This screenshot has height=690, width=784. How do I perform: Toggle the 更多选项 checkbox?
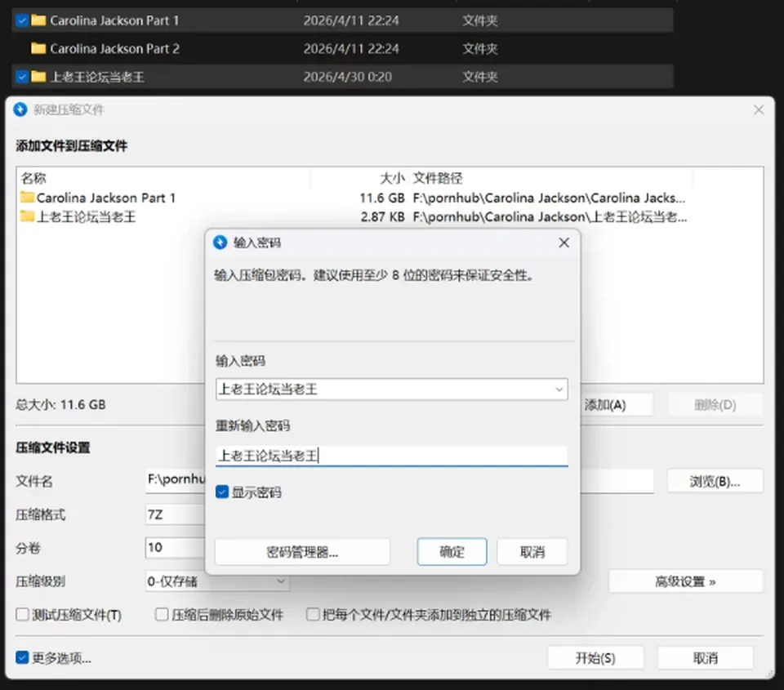point(22,657)
